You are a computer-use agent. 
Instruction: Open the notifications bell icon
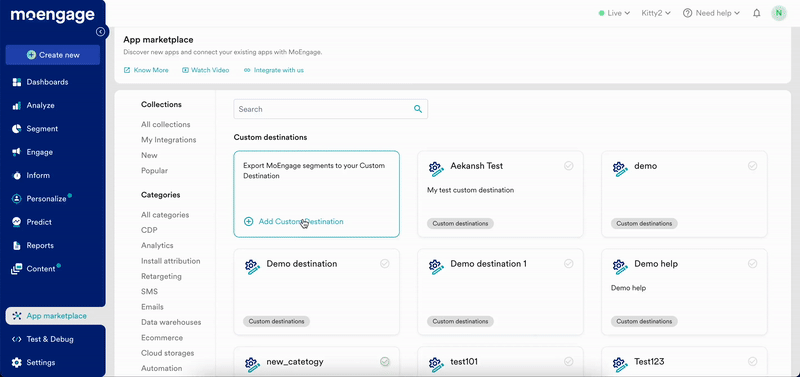(757, 13)
